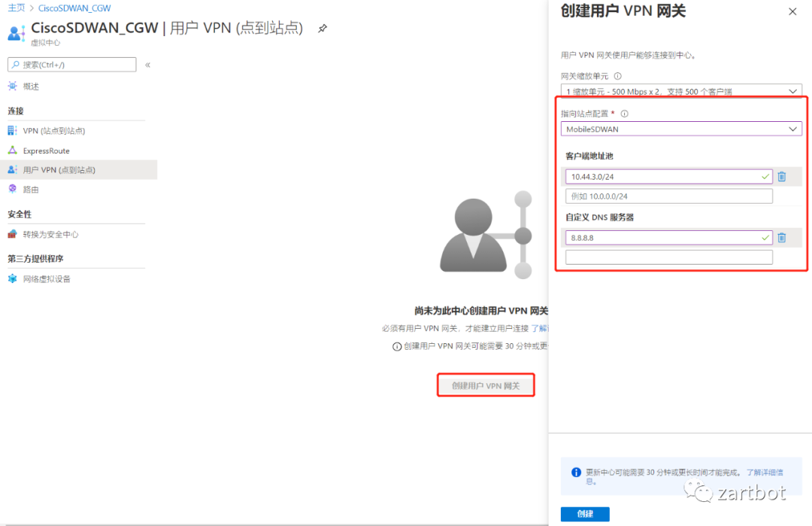The width and height of the screenshot is (812, 526).
Task: Go to 主页 breadcrumb link
Action: pos(16,8)
